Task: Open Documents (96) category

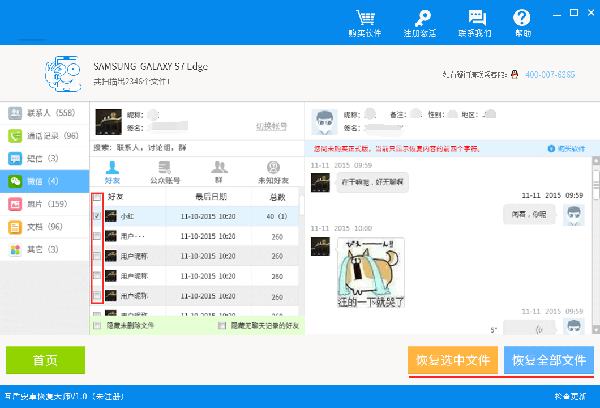Action: (44, 227)
